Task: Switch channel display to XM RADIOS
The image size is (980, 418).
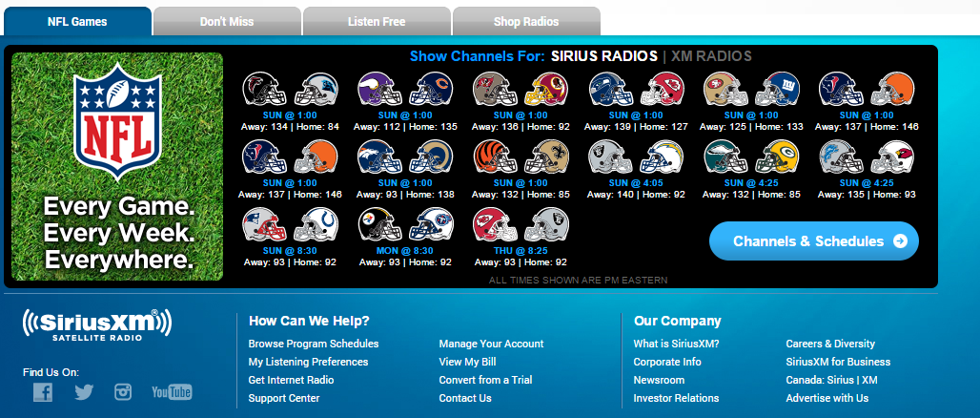Action: click(711, 56)
